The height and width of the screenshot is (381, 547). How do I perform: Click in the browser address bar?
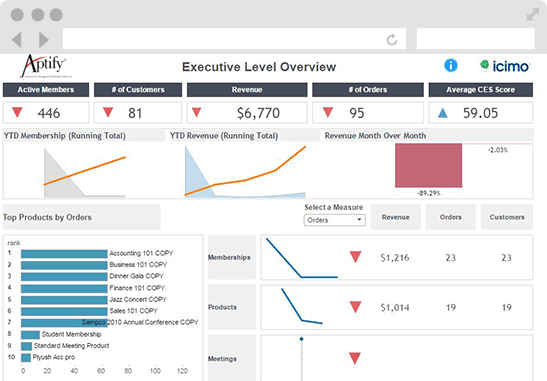point(234,39)
